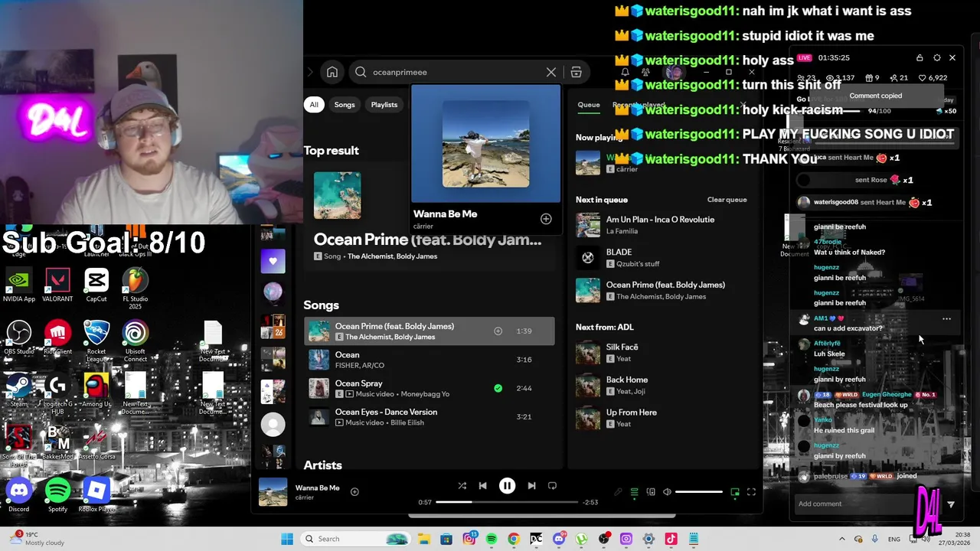Open Wanna Be Me album art in player bar
Image resolution: width=980 pixels, height=551 pixels.
(273, 492)
